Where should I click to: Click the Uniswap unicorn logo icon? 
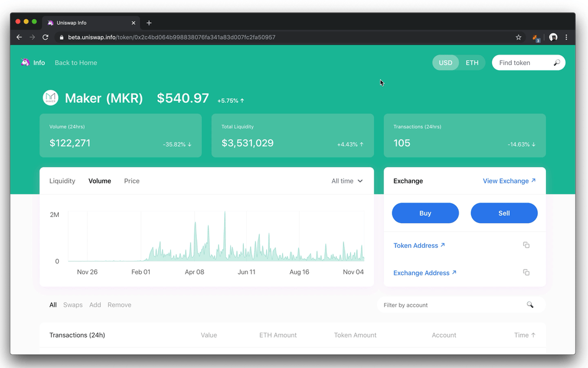point(25,63)
